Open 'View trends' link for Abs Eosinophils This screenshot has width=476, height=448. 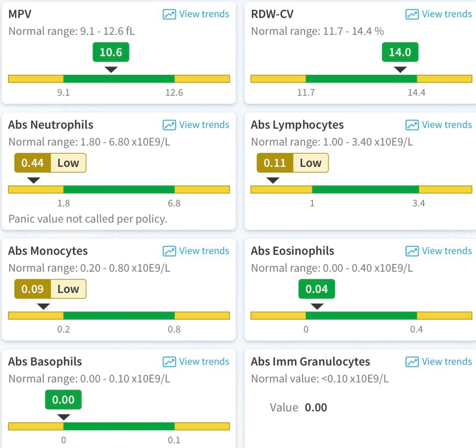pyautogui.click(x=447, y=251)
